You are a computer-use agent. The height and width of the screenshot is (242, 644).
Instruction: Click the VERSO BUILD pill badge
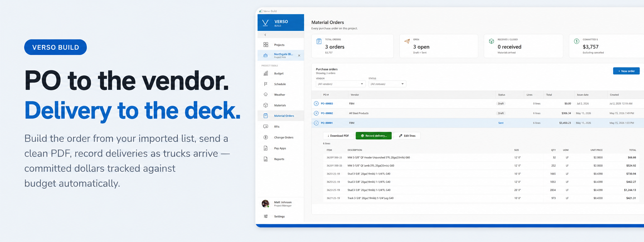[x=56, y=47]
